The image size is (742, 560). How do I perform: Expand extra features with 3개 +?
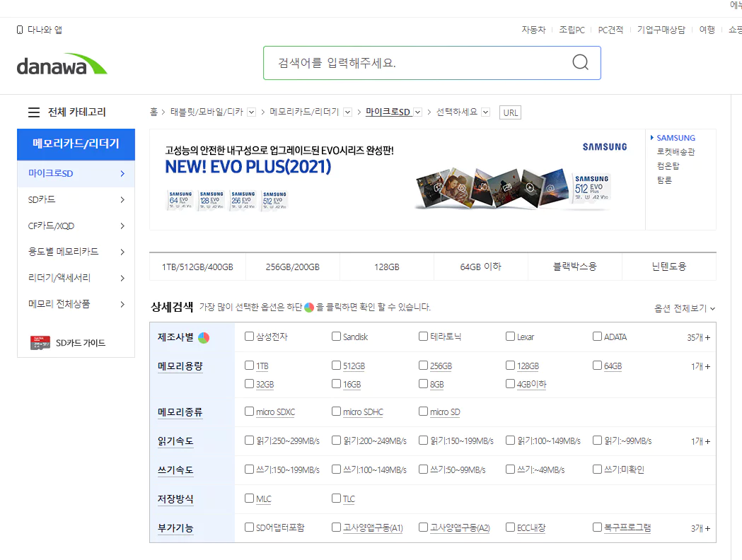coord(700,528)
